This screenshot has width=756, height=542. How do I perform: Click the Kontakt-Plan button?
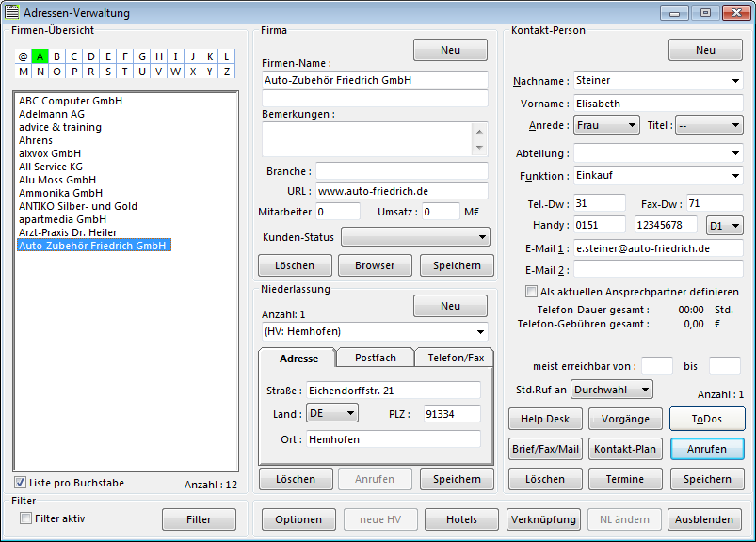(x=625, y=449)
